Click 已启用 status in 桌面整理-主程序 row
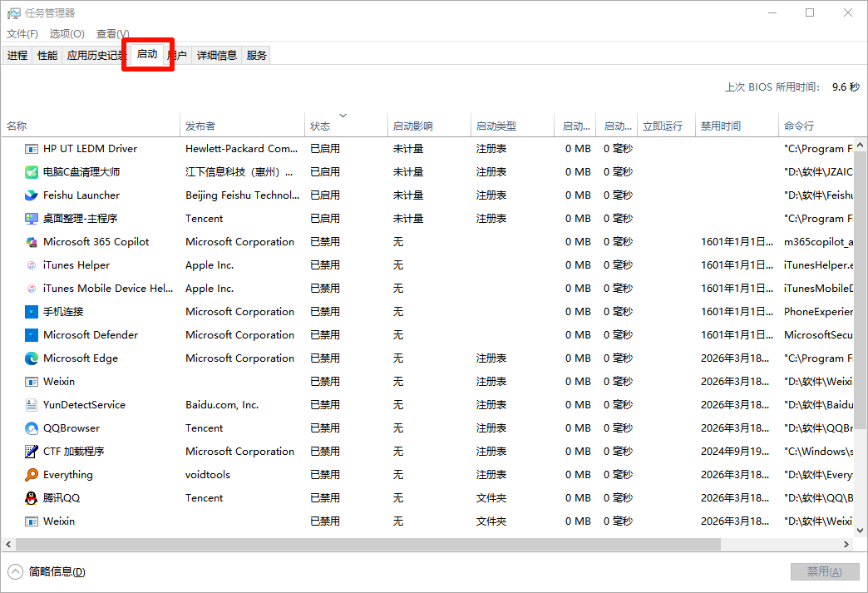 [325, 219]
